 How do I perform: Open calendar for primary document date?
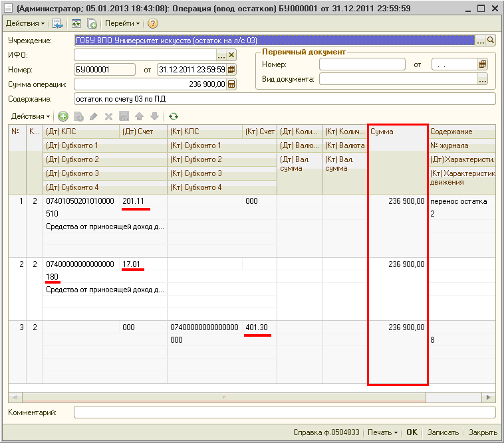[483, 64]
